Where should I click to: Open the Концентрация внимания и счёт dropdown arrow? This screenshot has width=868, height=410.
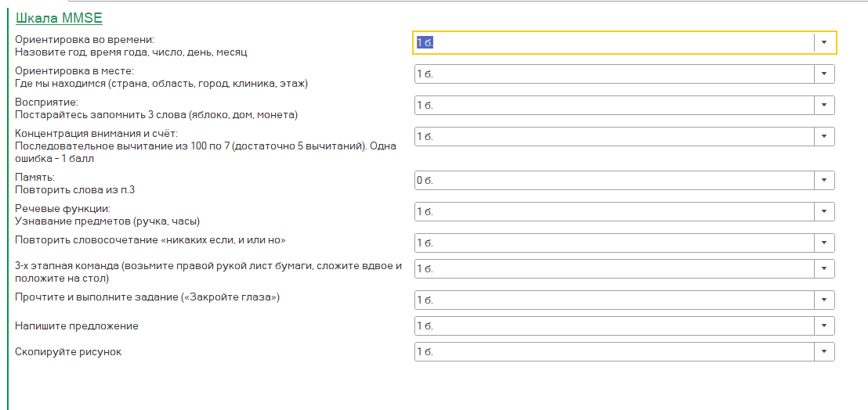click(824, 136)
